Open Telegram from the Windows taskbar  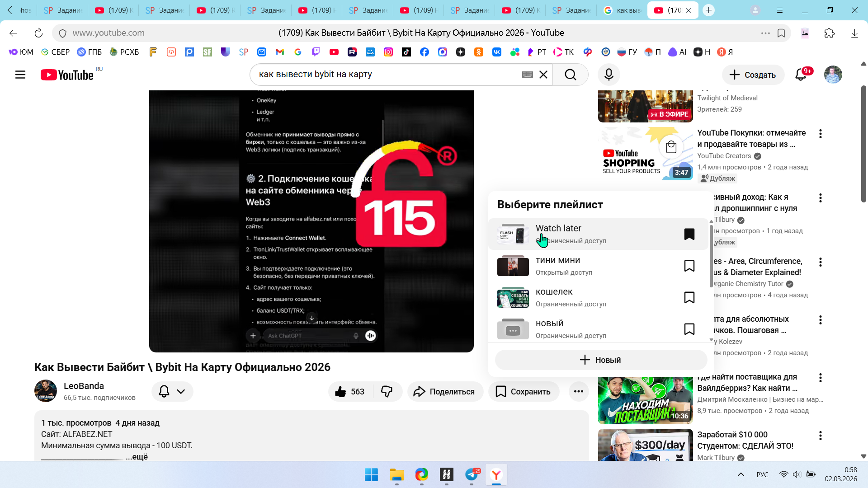coord(472,475)
